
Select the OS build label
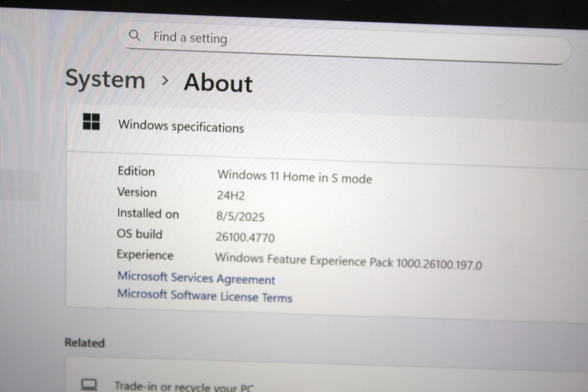point(139,234)
